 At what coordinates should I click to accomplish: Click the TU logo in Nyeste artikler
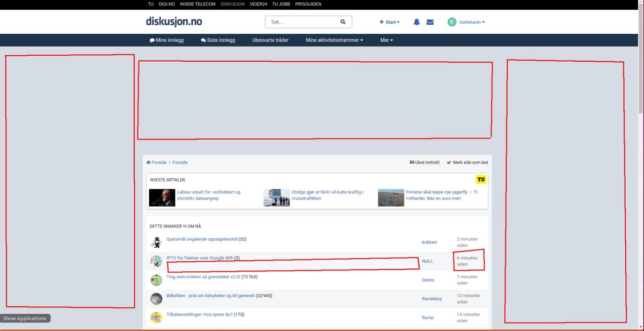click(x=481, y=180)
